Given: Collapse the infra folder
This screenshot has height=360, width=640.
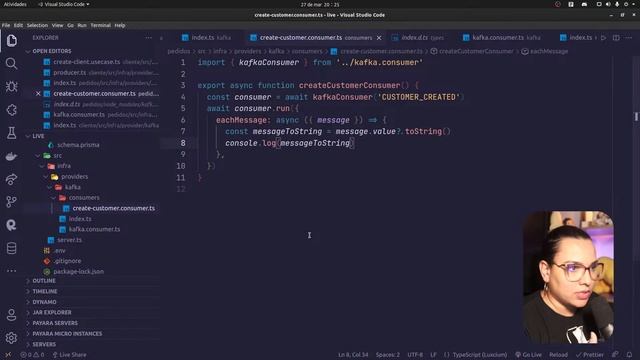Looking at the screenshot, I should pos(64,166).
